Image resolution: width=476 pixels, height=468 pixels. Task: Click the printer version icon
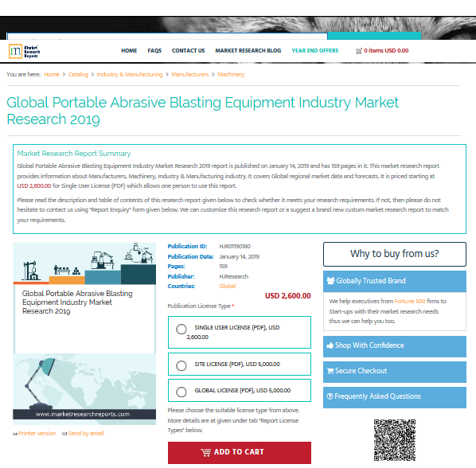click(x=15, y=434)
